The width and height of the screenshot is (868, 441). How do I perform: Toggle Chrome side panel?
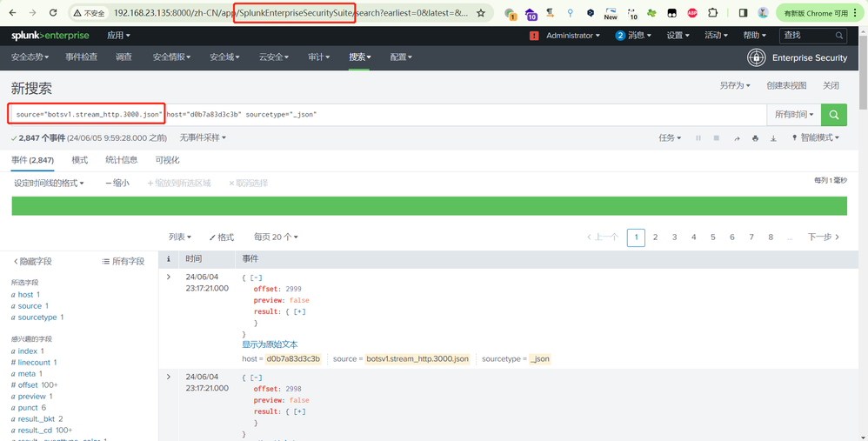(744, 13)
